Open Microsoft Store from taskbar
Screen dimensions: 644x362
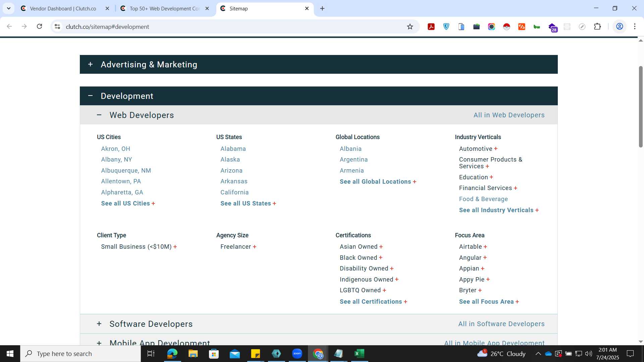[214, 354]
